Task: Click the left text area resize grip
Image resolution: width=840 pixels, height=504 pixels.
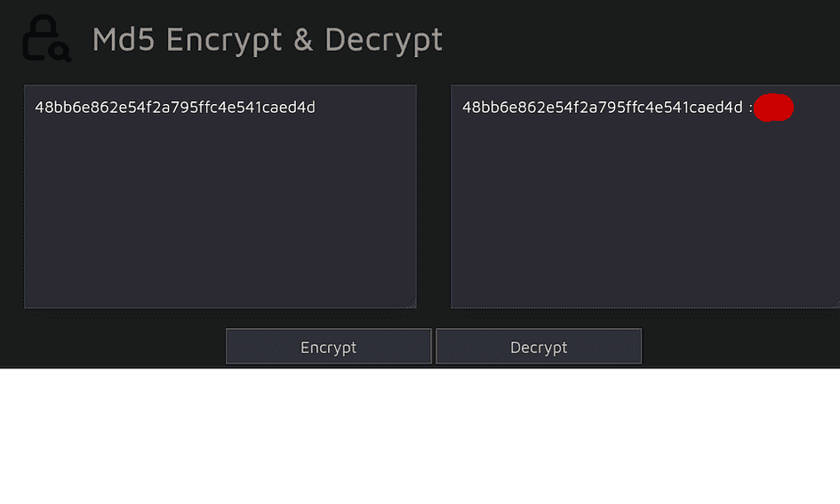Action: [412, 303]
